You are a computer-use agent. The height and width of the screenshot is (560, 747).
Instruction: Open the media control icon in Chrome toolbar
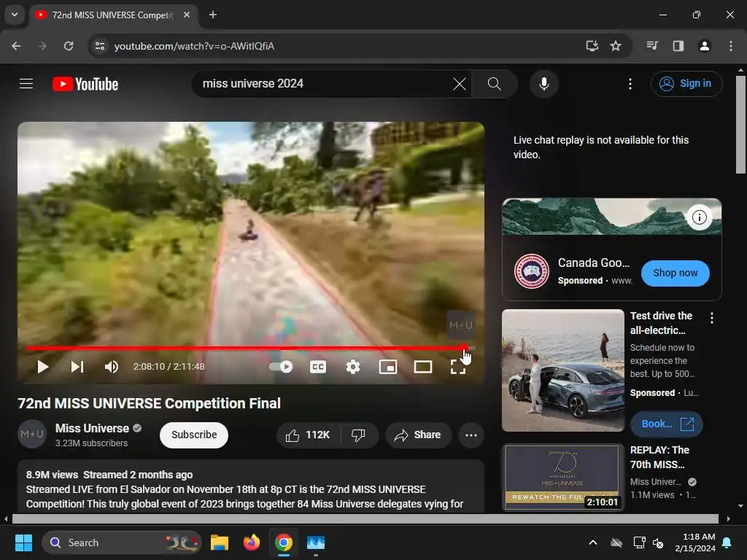652,46
